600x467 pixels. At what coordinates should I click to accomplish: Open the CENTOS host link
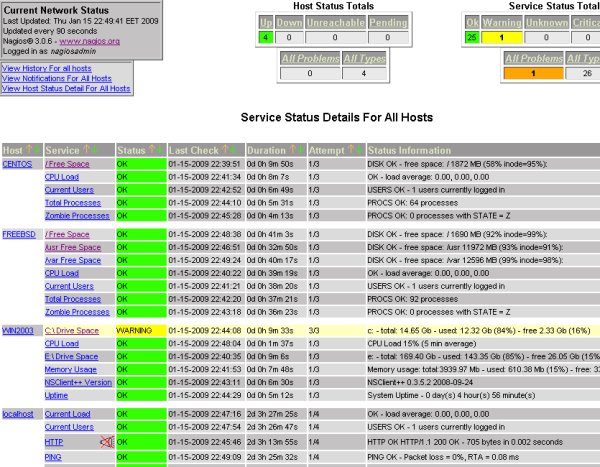coord(17,164)
